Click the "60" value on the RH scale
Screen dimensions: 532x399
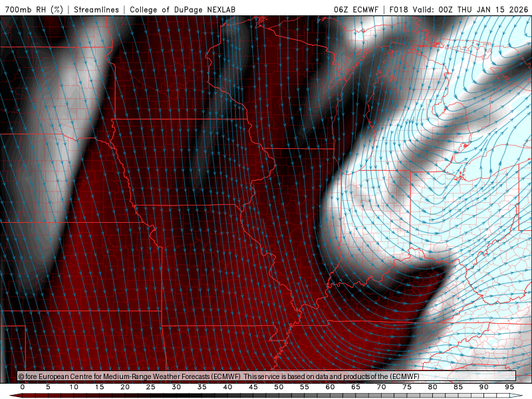(x=330, y=387)
